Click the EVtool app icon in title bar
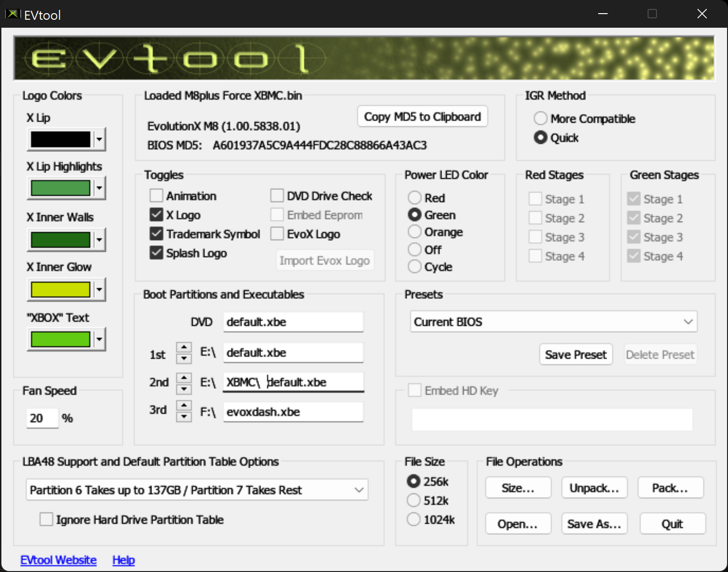The width and height of the screenshot is (728, 572). tap(13, 14)
